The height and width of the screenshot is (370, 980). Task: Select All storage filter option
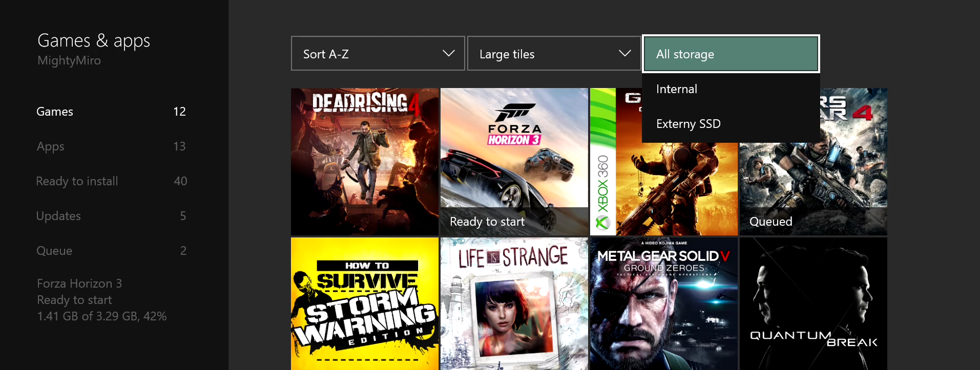731,54
